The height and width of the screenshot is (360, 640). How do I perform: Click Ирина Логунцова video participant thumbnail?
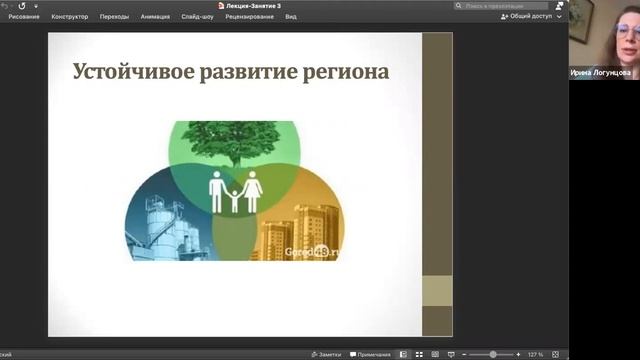pos(604,40)
